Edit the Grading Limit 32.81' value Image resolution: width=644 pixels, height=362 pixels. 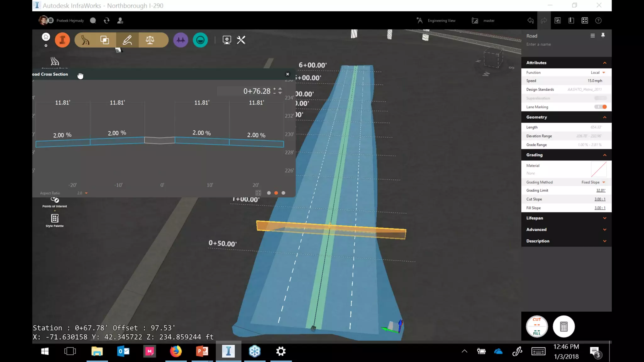click(601, 190)
